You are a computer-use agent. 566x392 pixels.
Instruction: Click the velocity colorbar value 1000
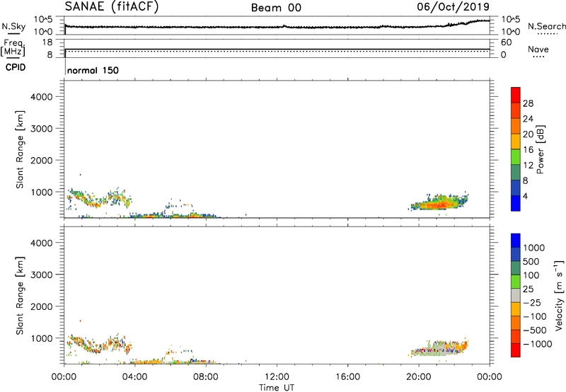[534, 248]
